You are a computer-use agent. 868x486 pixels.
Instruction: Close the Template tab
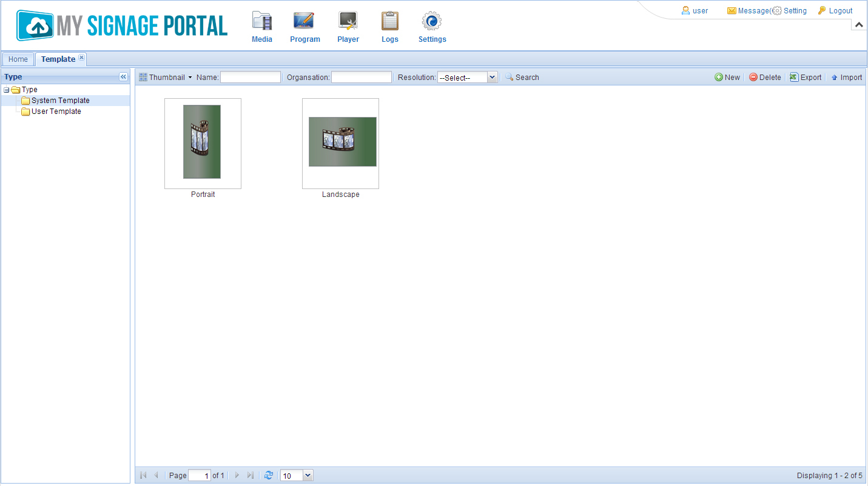[82, 58]
